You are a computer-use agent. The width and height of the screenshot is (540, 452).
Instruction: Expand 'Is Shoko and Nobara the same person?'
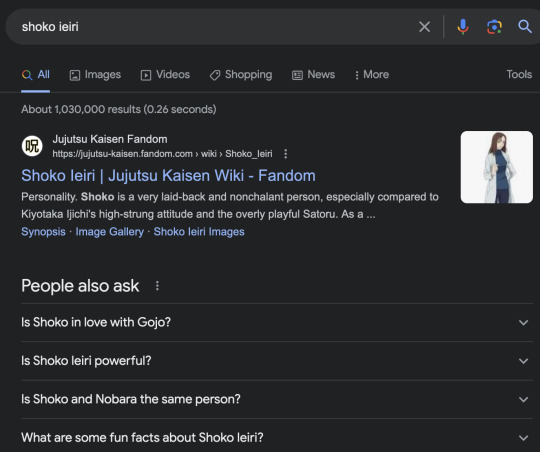277,399
